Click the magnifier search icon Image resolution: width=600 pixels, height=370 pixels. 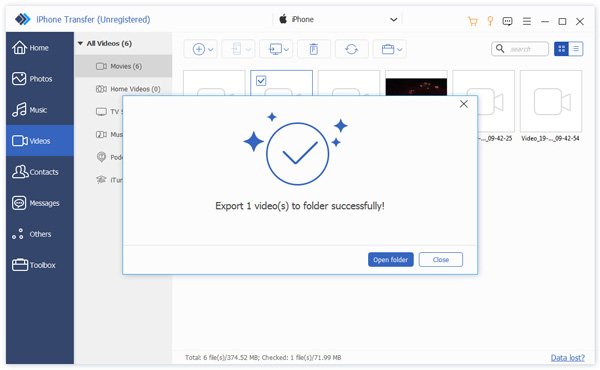[500, 49]
